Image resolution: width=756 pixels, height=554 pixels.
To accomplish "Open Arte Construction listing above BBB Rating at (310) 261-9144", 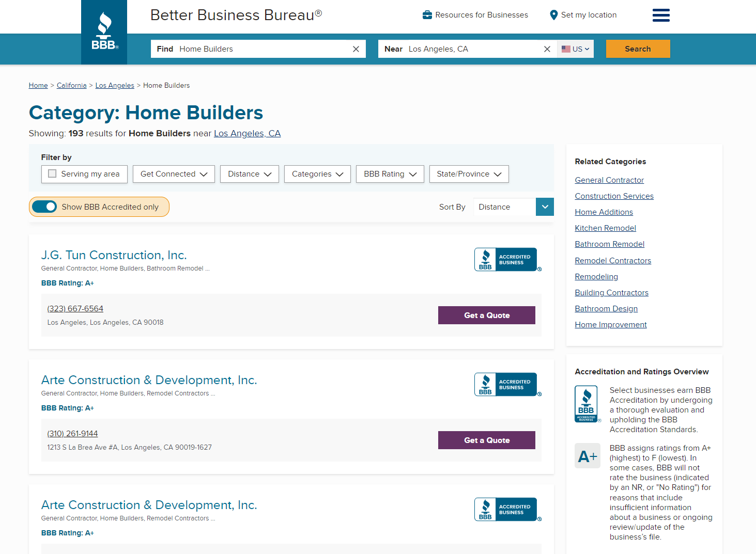I will coord(149,380).
